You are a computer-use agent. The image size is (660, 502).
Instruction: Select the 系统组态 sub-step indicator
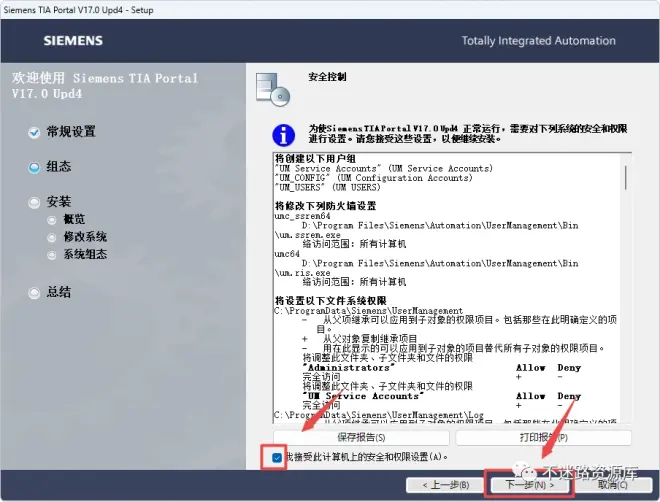[51, 255]
